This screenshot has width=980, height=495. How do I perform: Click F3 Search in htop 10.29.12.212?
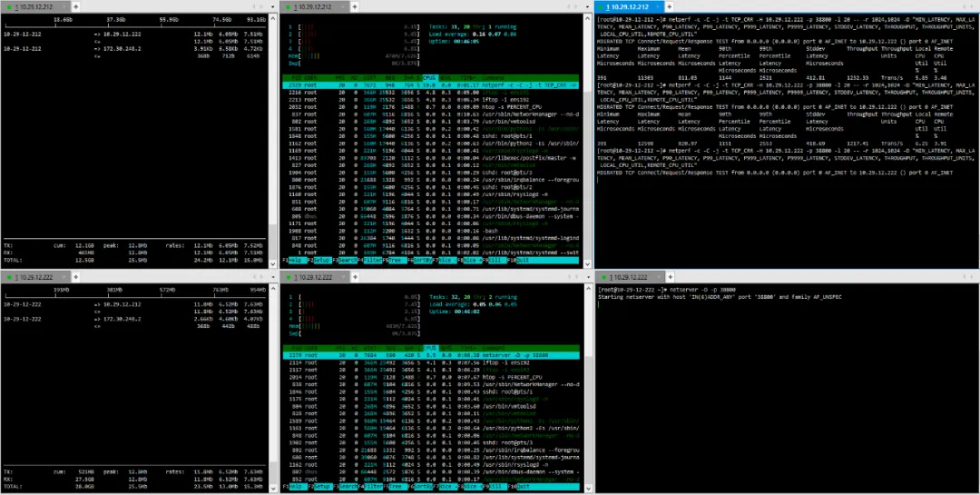343,260
